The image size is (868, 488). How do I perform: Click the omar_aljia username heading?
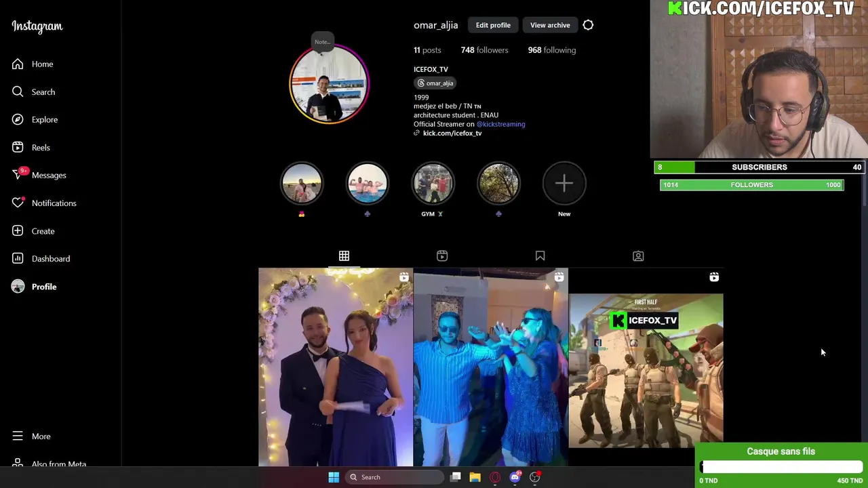pos(436,25)
